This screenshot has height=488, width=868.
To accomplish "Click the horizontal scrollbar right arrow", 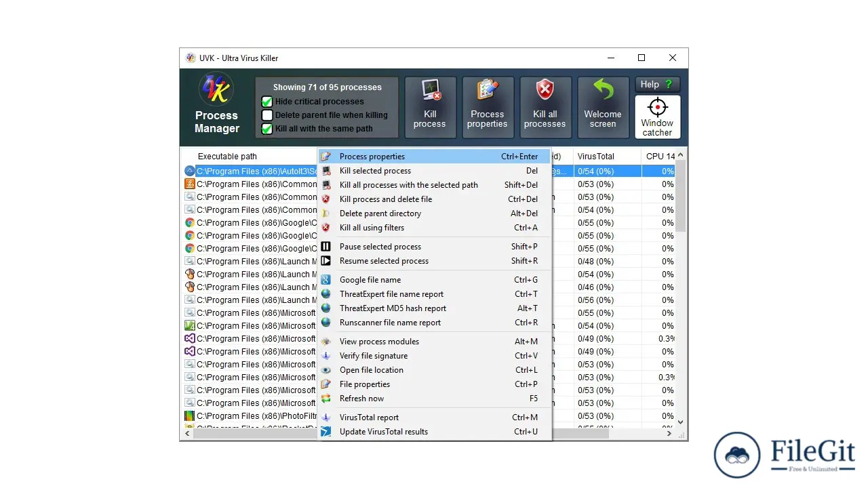I will pos(671,434).
